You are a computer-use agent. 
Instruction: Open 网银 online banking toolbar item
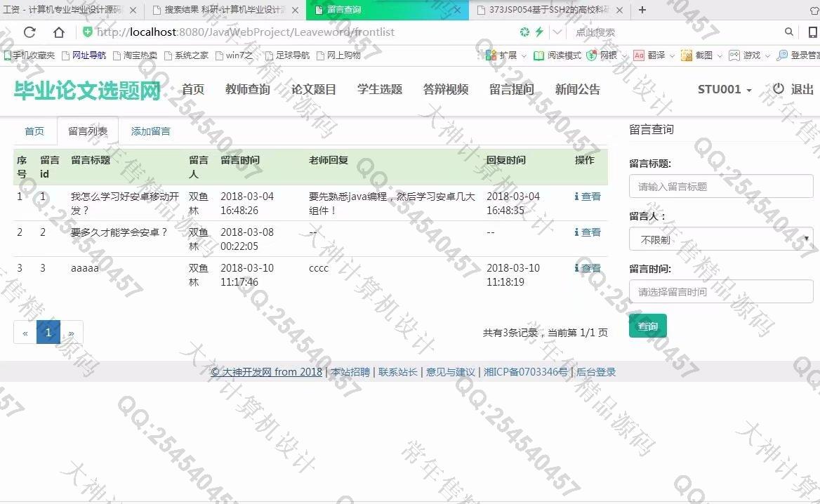tap(602, 55)
